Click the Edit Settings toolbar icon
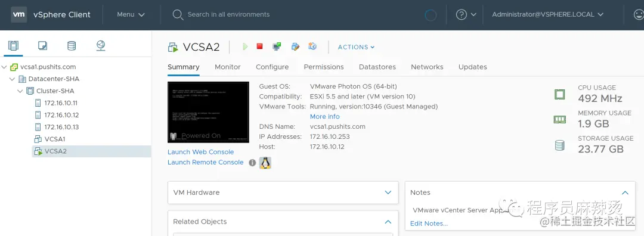644x236 pixels. click(x=295, y=46)
